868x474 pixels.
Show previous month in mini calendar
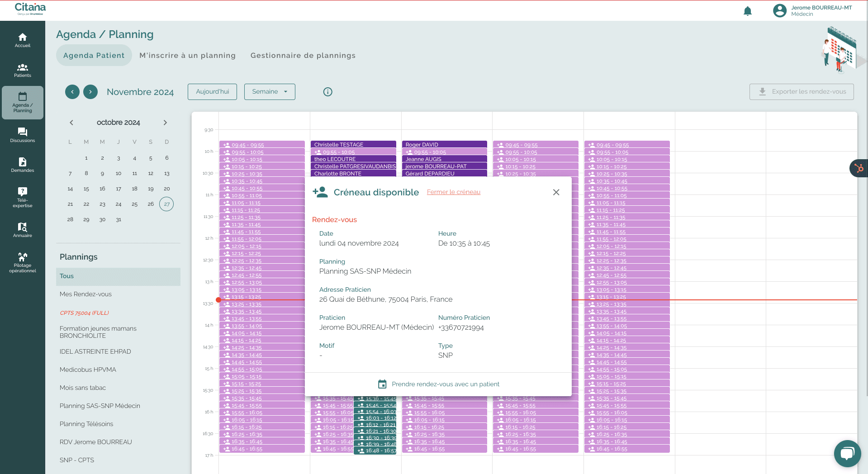(71, 123)
